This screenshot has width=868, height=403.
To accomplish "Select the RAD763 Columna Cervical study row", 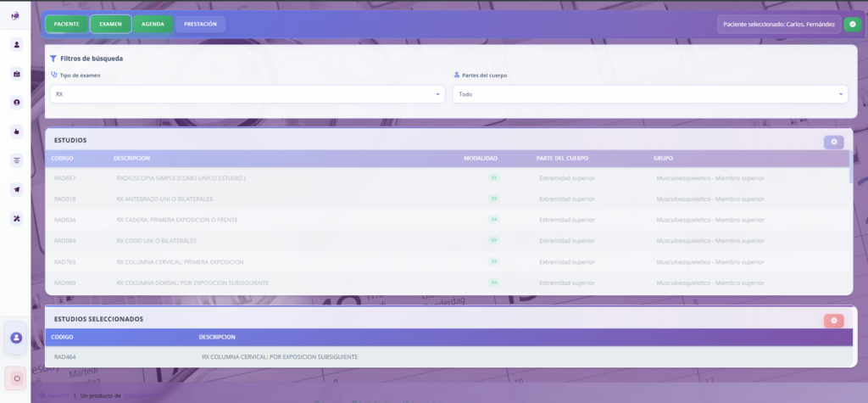I will point(424,261).
